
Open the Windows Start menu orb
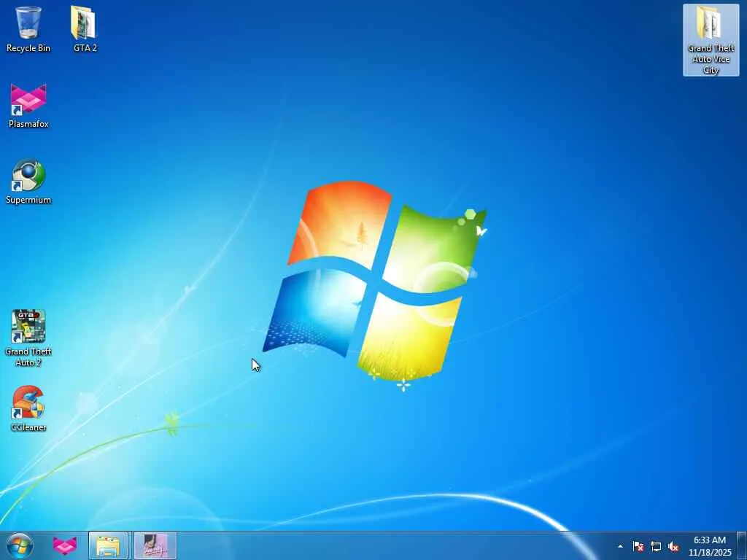point(20,545)
